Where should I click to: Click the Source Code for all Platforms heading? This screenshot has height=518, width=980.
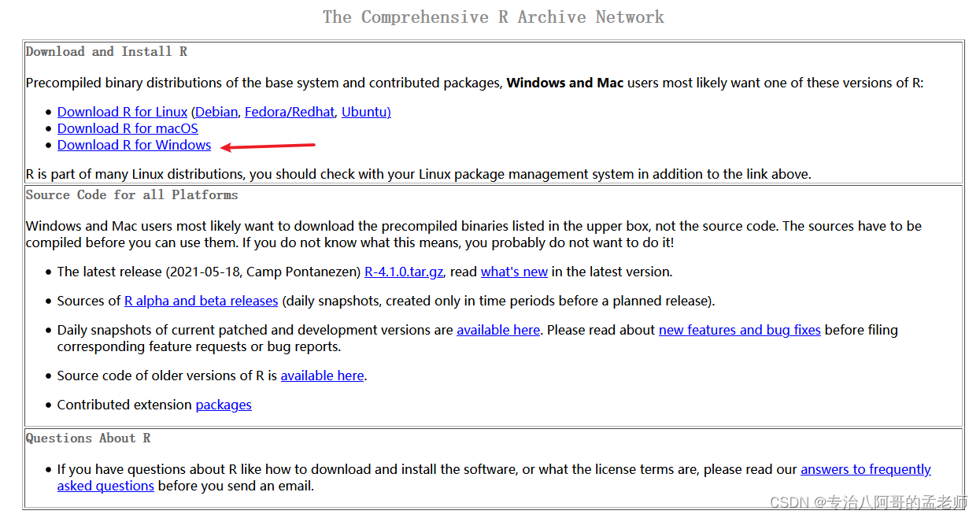pyautogui.click(x=131, y=194)
